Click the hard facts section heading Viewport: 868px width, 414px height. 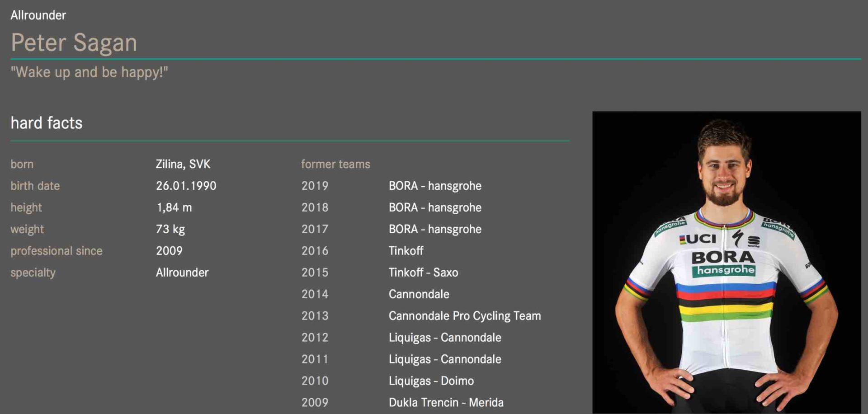(47, 123)
